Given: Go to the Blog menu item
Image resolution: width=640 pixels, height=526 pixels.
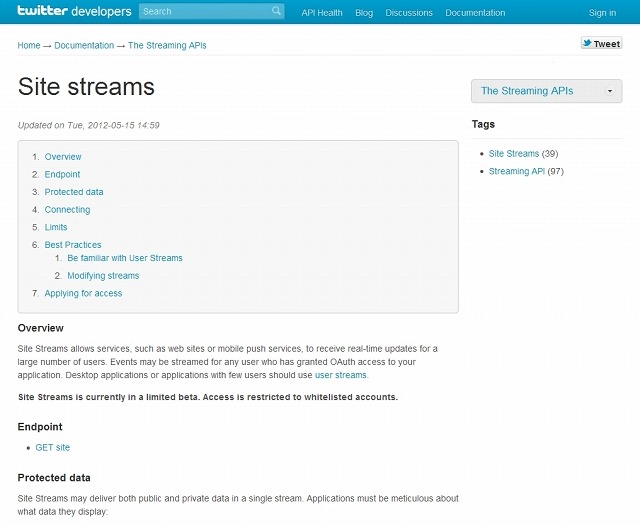Looking at the screenshot, I should pos(364,13).
